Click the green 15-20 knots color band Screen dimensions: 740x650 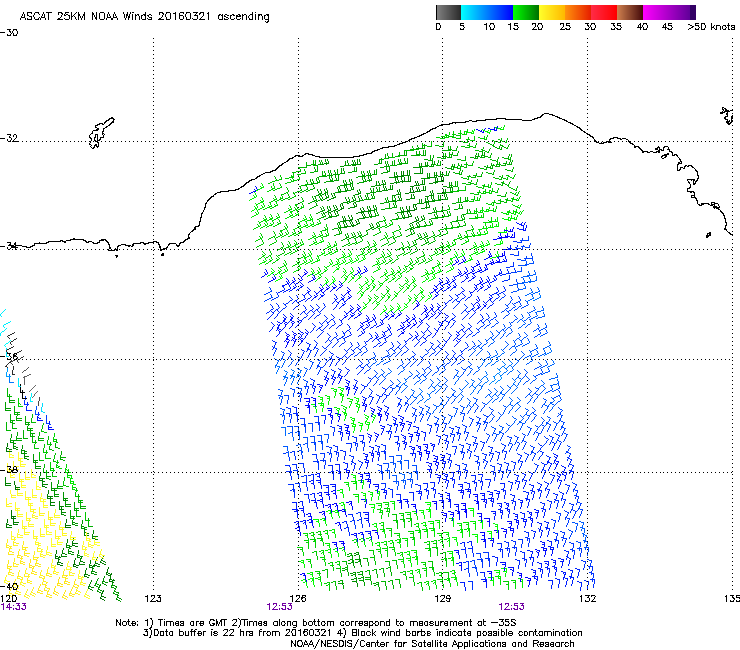coord(526,12)
